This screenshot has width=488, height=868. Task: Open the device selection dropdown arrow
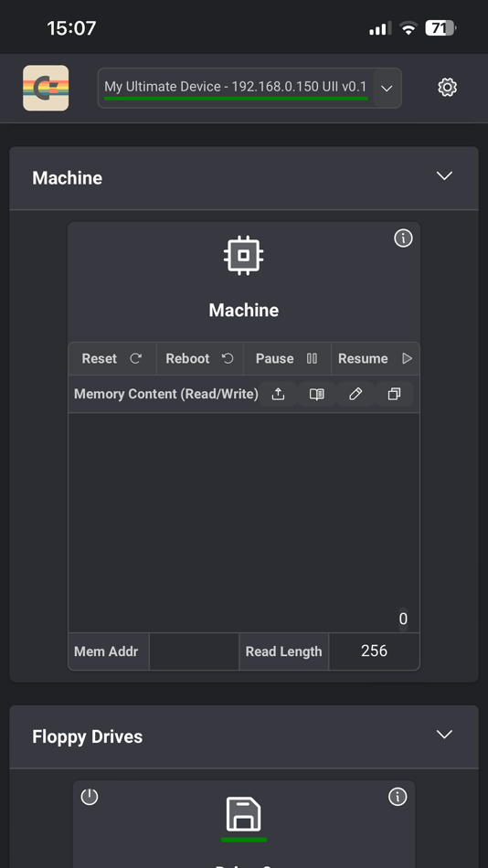click(x=387, y=88)
